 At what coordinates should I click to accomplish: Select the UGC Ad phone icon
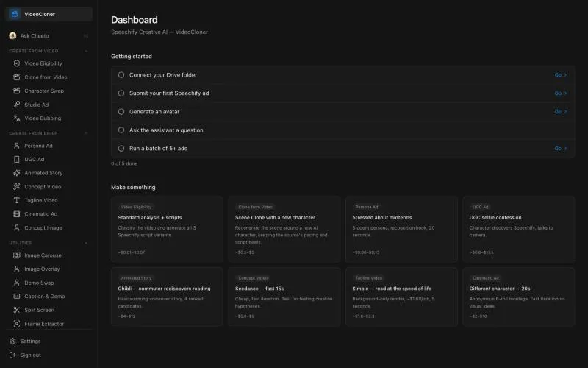16,159
